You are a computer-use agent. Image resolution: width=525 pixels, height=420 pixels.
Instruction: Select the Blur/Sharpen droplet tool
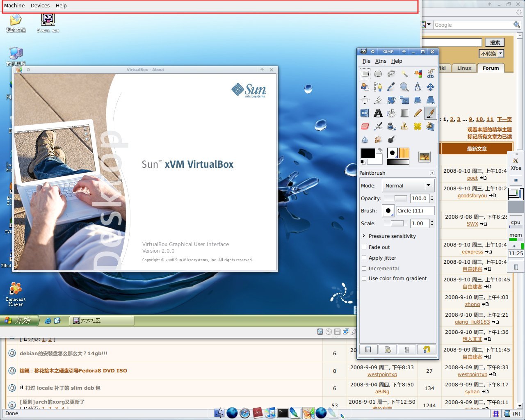(365, 139)
